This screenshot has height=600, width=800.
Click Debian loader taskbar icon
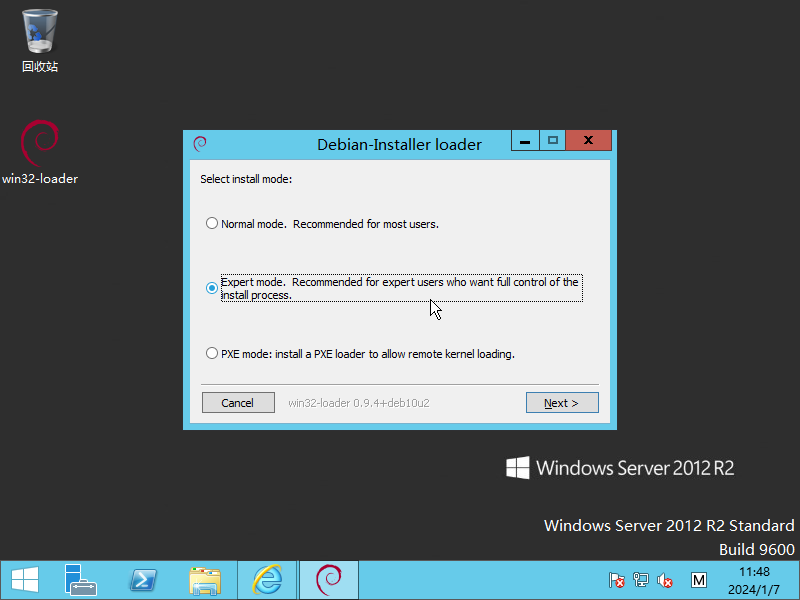[x=329, y=580]
